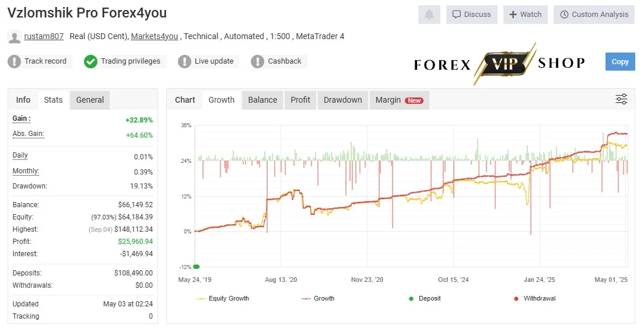The image size is (644, 328).
Task: Toggle the Growth legend series
Action: [x=318, y=298]
